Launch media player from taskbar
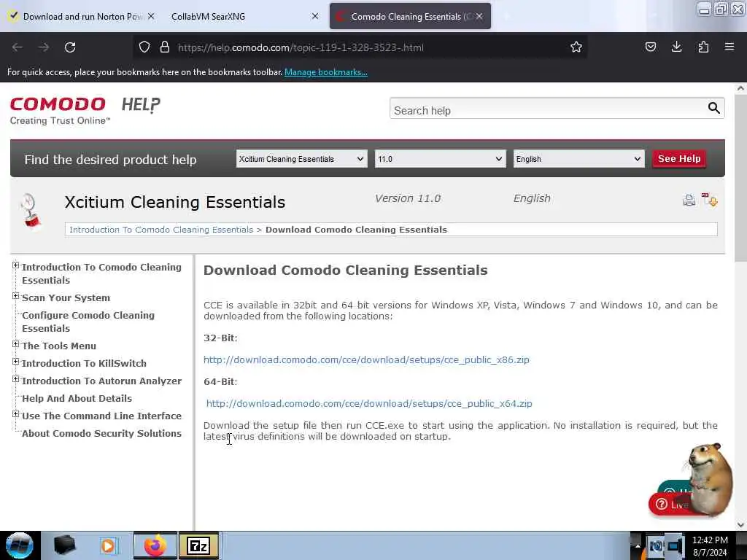The height and width of the screenshot is (560, 747). (109, 545)
